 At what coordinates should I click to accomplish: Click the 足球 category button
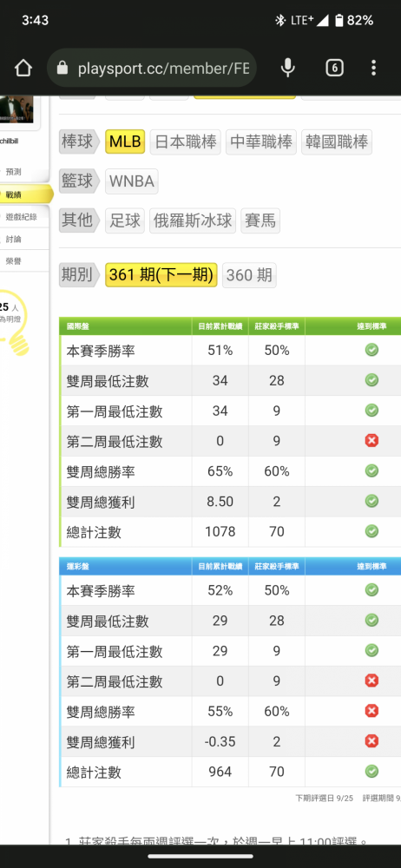coord(125,220)
